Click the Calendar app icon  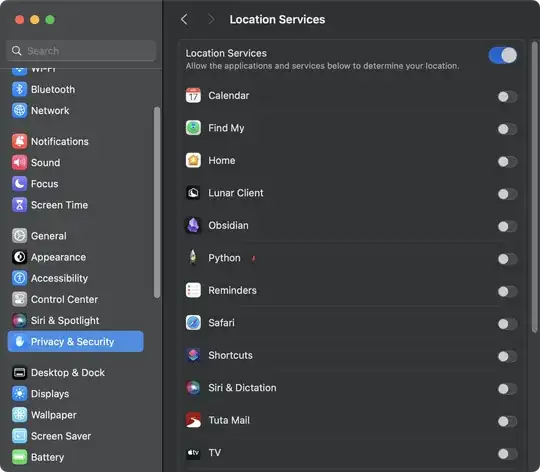pyautogui.click(x=193, y=96)
